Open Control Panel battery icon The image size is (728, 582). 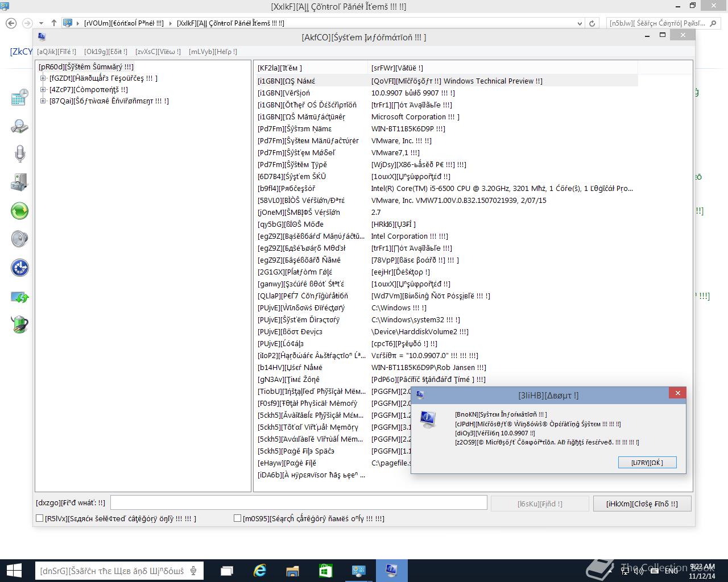[x=20, y=325]
